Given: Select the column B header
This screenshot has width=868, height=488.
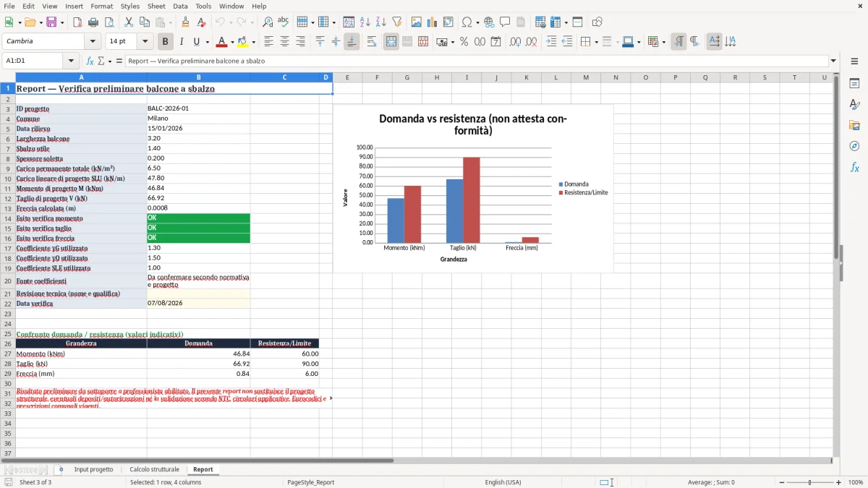Looking at the screenshot, I should point(198,77).
